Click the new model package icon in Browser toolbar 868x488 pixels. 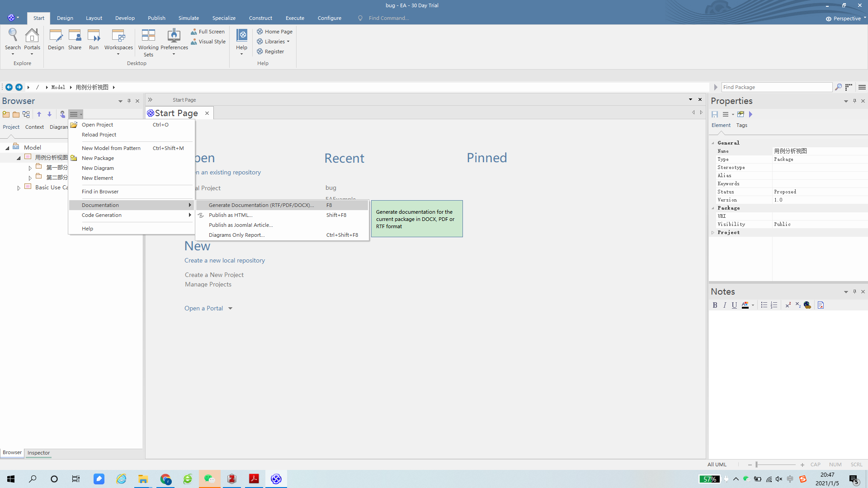[x=6, y=114]
